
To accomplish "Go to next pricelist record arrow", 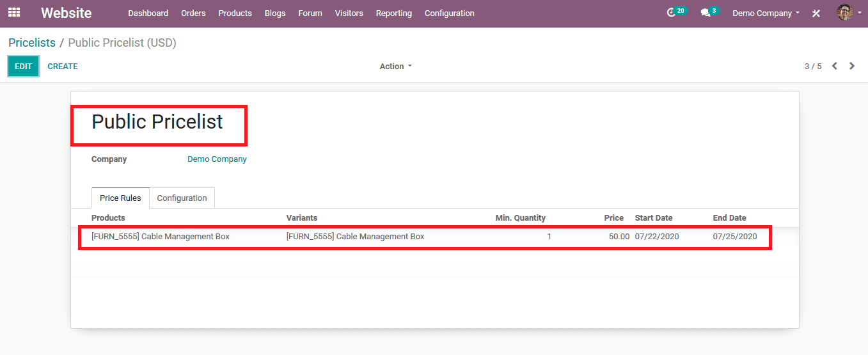I will tap(852, 66).
